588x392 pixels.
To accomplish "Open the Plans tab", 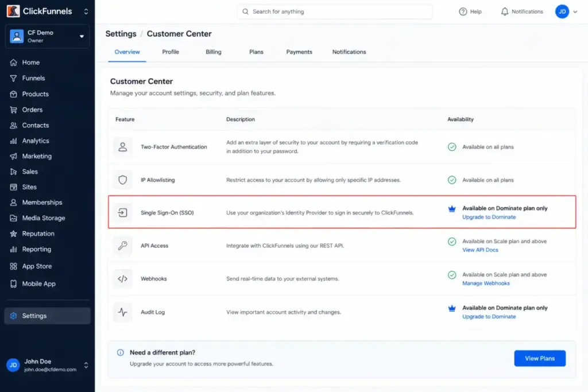I will 256,52.
